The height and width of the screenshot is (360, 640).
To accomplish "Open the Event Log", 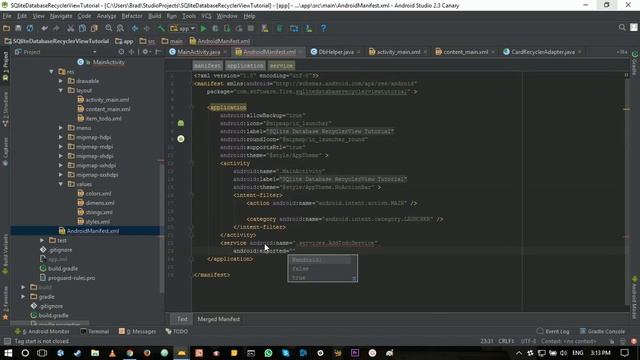I will [x=553, y=331].
